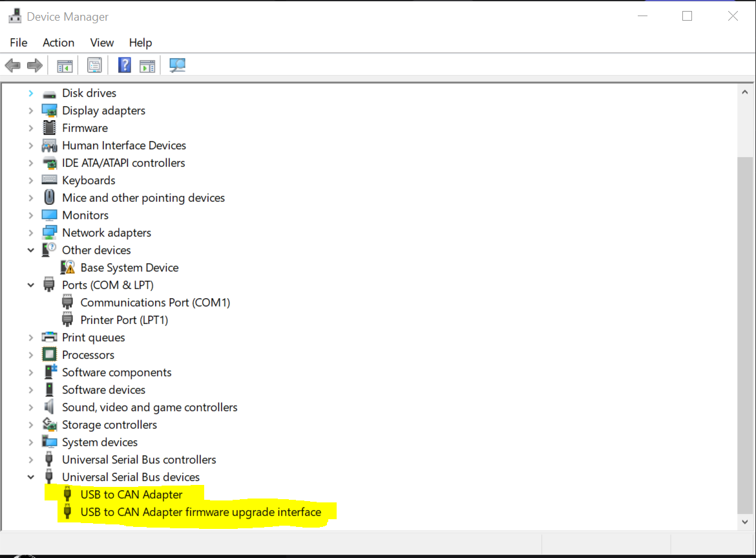Viewport: 756px width, 558px height.
Task: Select Communications Port (COM1) entry
Action: (x=155, y=303)
